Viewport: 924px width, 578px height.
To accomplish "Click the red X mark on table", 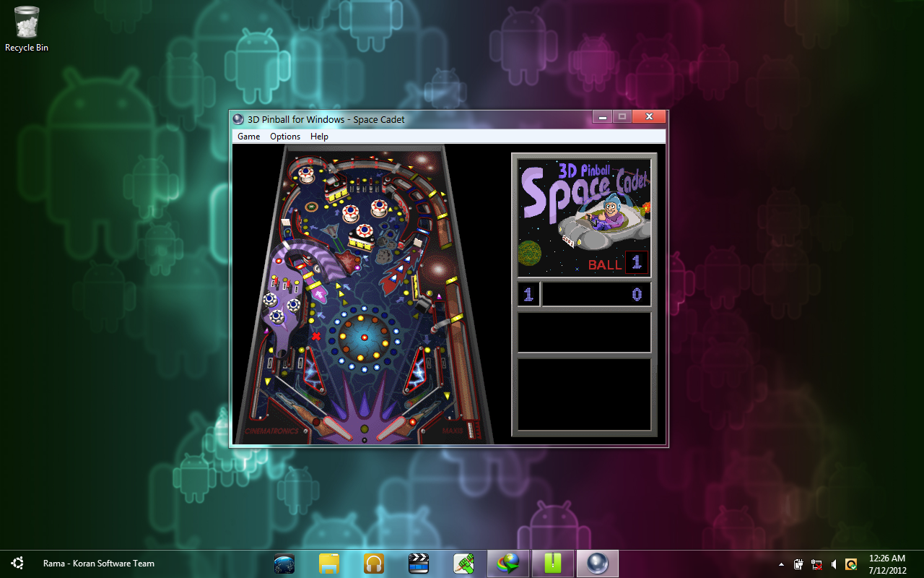I will click(x=316, y=336).
